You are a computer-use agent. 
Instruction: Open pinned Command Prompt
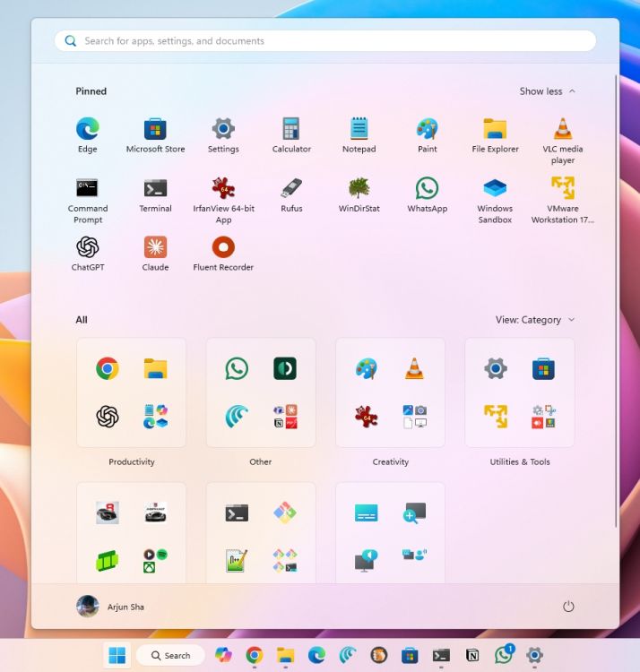tap(88, 200)
